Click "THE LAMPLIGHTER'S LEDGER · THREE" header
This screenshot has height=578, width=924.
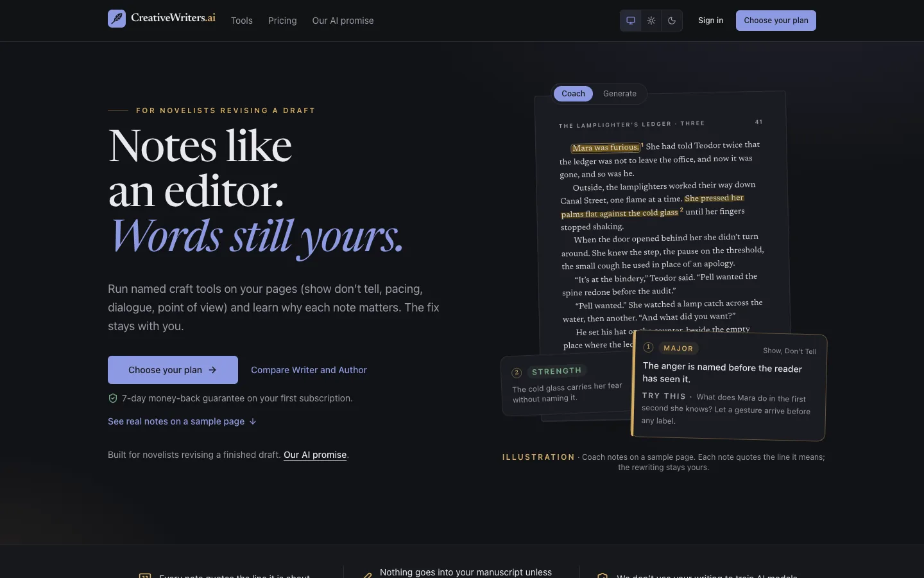pos(631,124)
